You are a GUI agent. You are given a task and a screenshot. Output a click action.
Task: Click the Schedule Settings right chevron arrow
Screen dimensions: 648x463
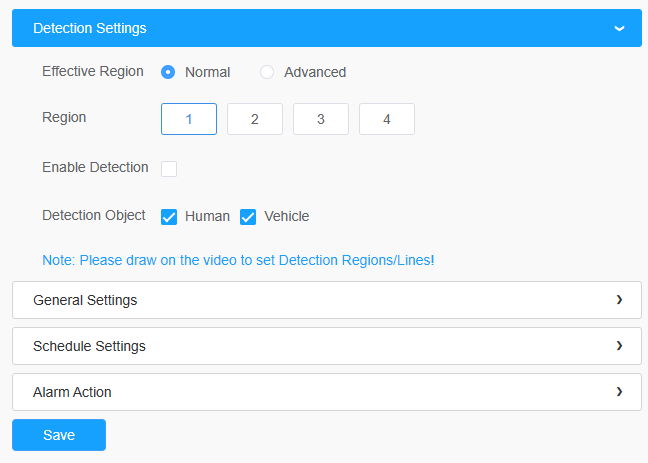tap(619, 346)
